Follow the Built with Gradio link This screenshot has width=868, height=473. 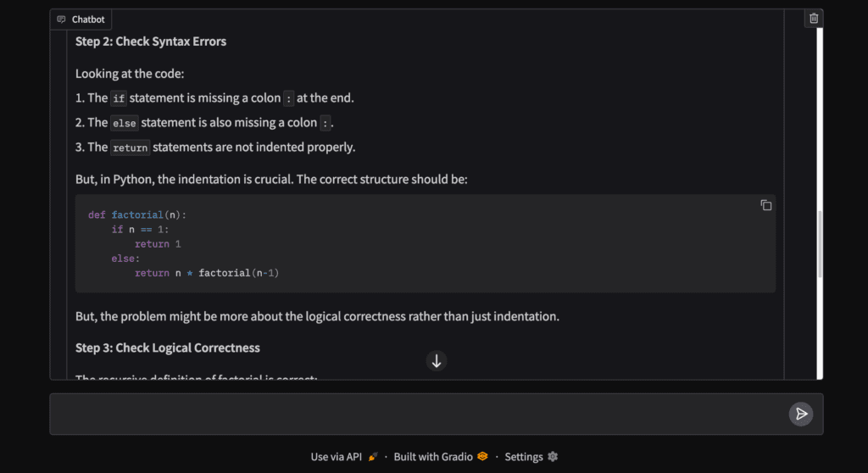(433, 456)
